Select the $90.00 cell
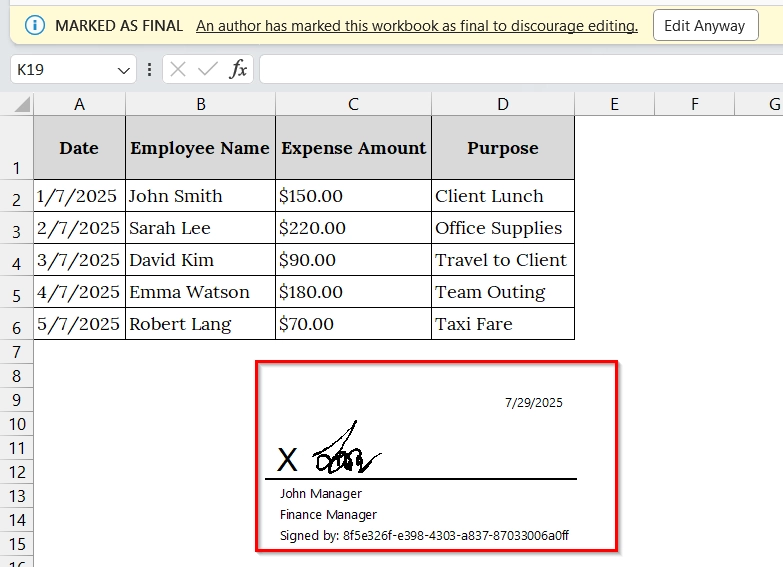The image size is (783, 567). [353, 260]
